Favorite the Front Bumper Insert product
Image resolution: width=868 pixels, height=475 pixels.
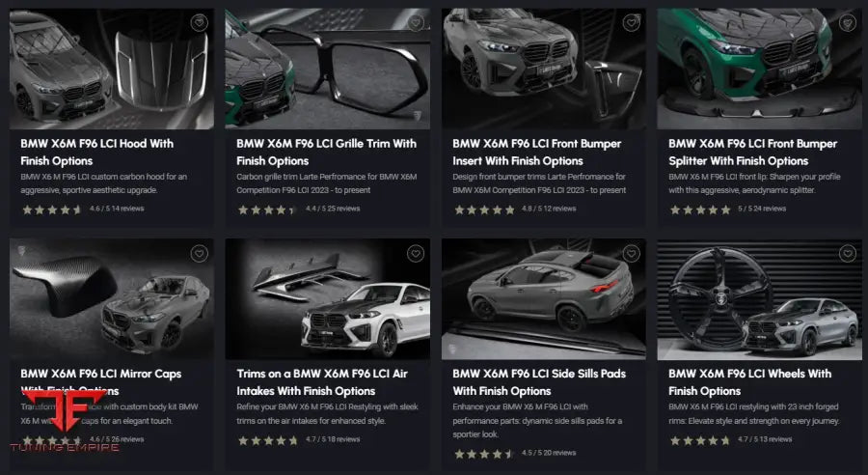point(631,23)
